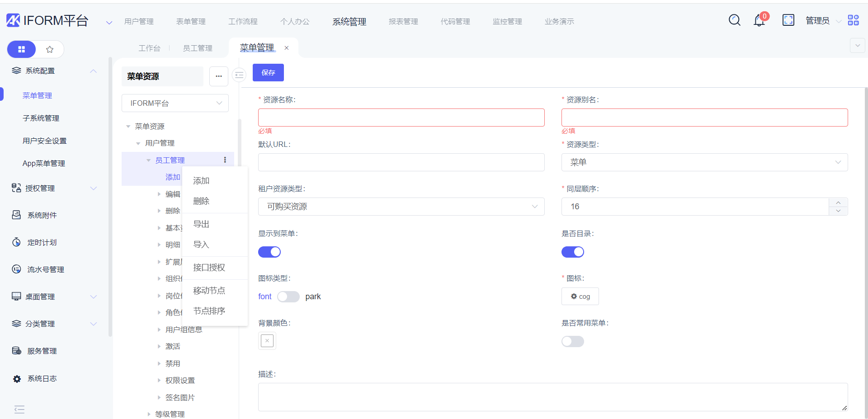868x419 pixels.
Task: Open the notification bell
Action: click(759, 20)
